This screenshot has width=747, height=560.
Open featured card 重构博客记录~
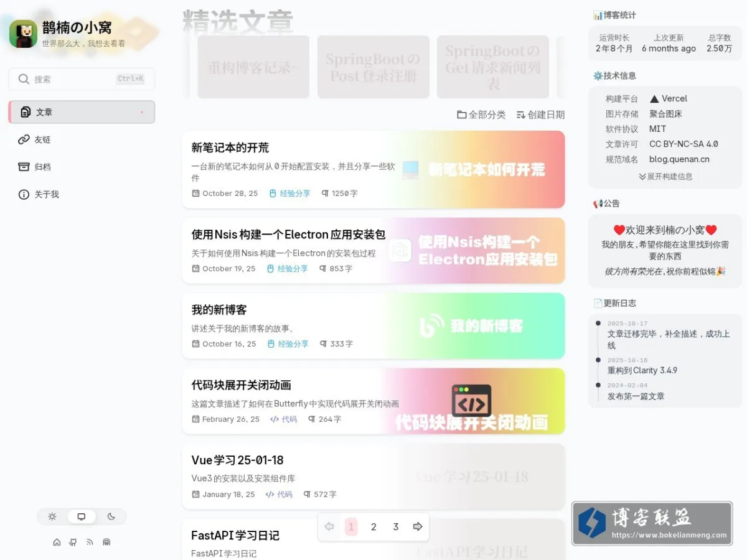tap(253, 67)
